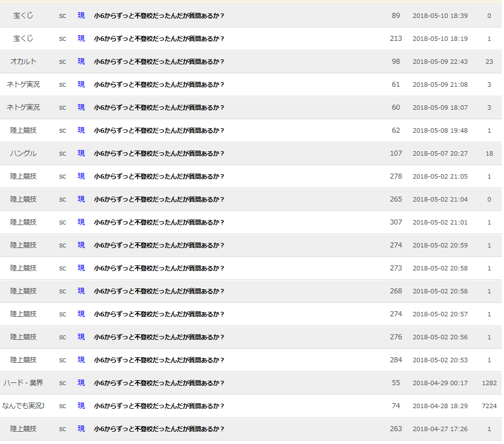Screen dimensions: 504x444
Task: Open the 現 link dated 2018-05-10 18:39
Action: click(x=81, y=16)
